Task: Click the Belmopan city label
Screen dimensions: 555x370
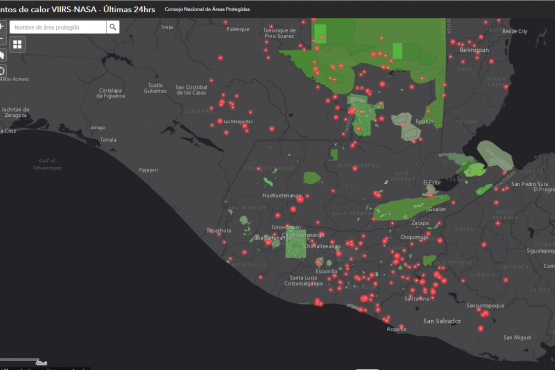Action: click(x=474, y=50)
